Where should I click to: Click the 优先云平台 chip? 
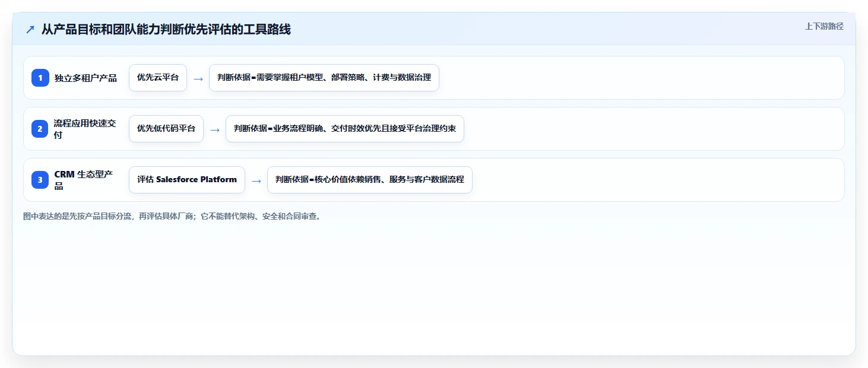click(x=158, y=78)
